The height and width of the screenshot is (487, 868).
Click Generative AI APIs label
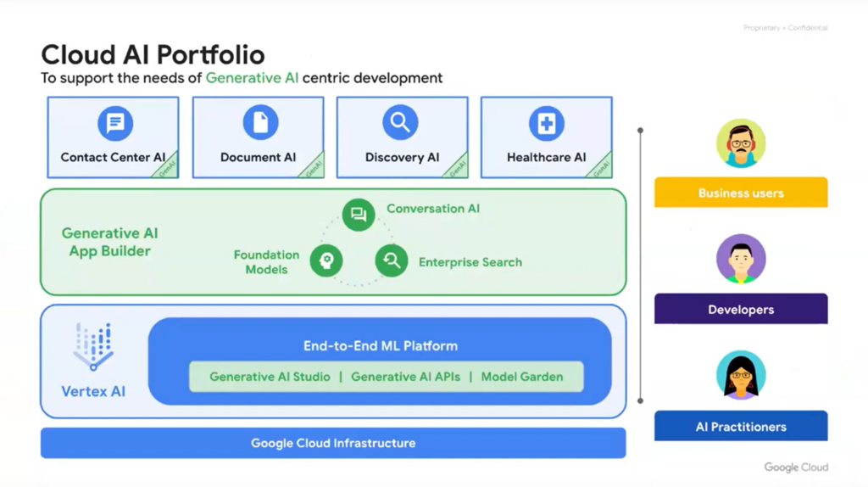tap(405, 377)
